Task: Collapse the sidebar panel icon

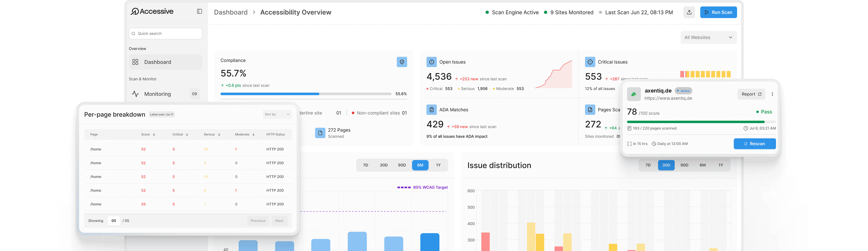Action: [199, 11]
